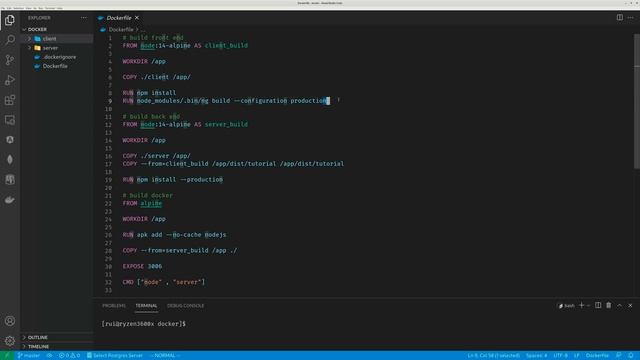Expand the server folder
The width and height of the screenshot is (640, 360).
coord(57,48)
